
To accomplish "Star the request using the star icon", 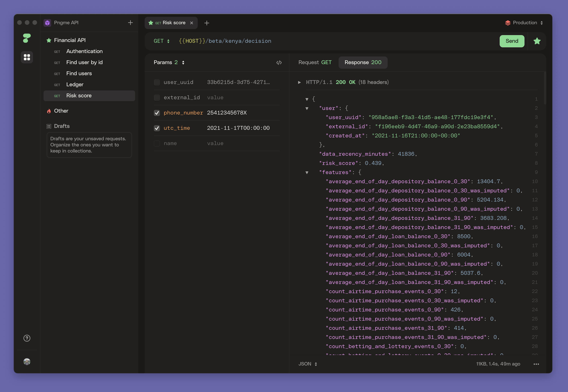I will pyautogui.click(x=537, y=41).
